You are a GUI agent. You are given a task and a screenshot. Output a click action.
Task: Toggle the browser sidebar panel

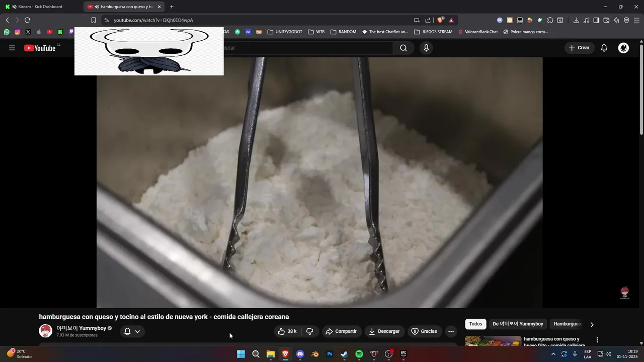tap(596, 20)
